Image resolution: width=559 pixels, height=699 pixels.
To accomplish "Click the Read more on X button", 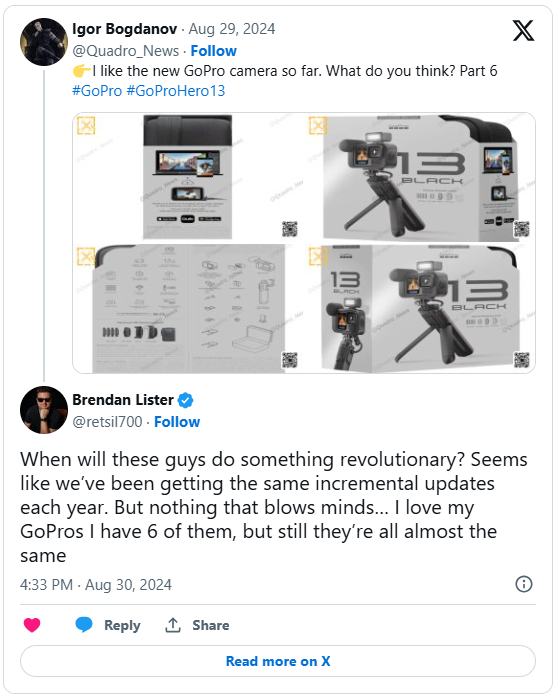I will (278, 661).
